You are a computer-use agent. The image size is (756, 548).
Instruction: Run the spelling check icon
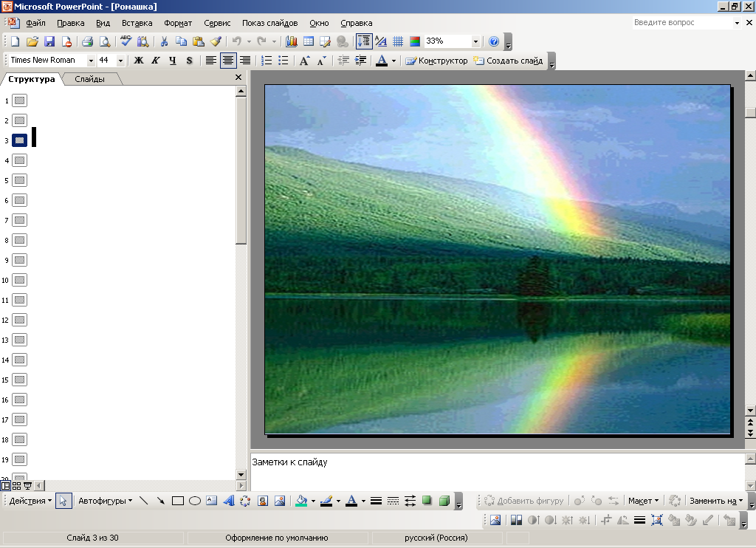pos(126,41)
